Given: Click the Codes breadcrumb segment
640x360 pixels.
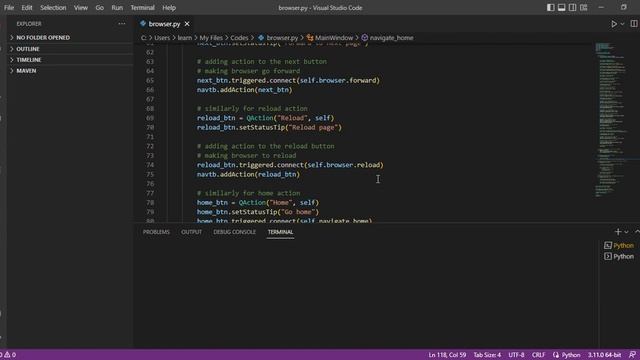Looking at the screenshot, I should 239,38.
